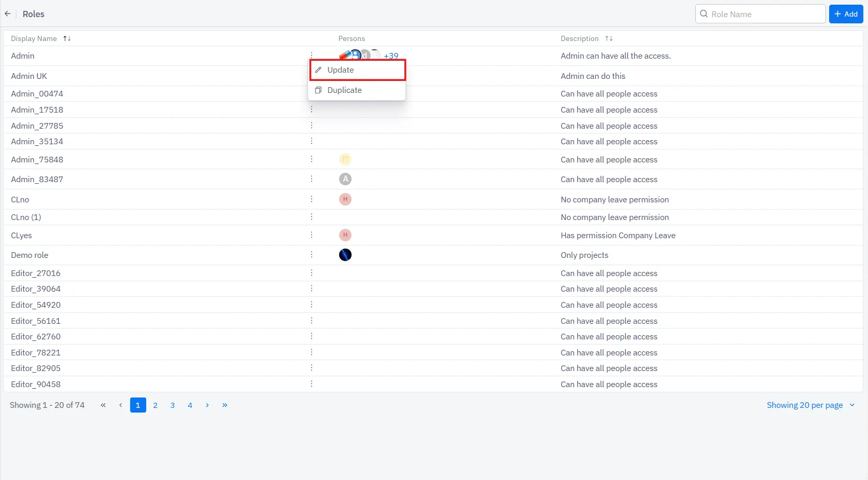The height and width of the screenshot is (480, 868).
Task: Go to the next page arrow
Action: (207, 405)
